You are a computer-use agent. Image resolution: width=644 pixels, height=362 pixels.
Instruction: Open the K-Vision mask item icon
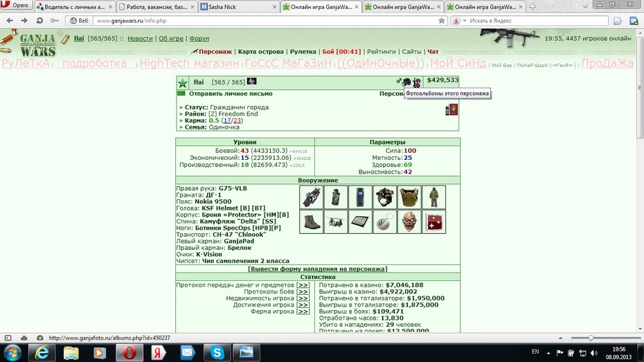pos(409,221)
